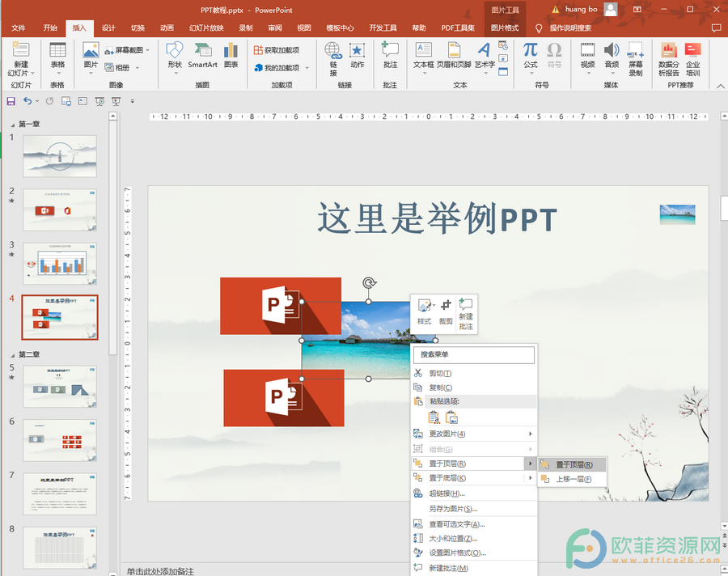
Task: Click the slide title 这里是举例PPT
Action: point(437,218)
